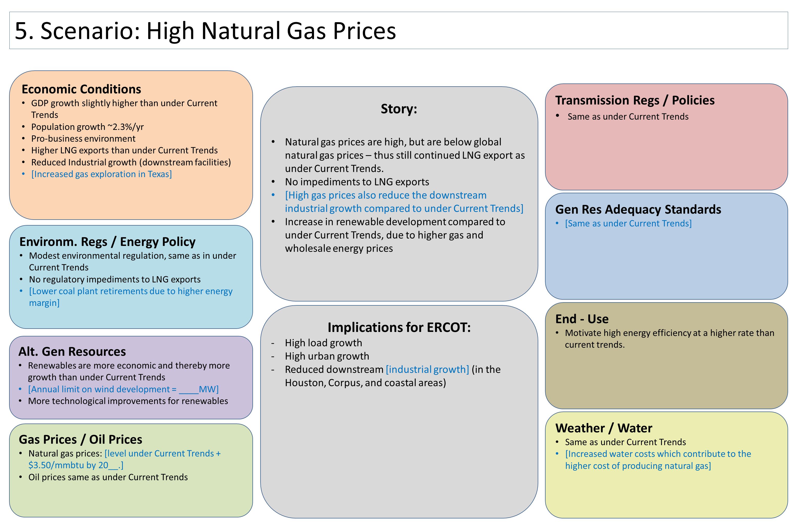Click the Environm. Regs / Energy Policy heading
798x532 pixels.
coord(107,241)
